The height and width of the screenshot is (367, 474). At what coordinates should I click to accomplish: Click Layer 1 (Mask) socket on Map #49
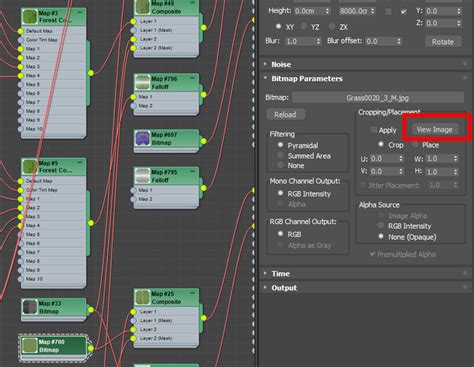133,30
